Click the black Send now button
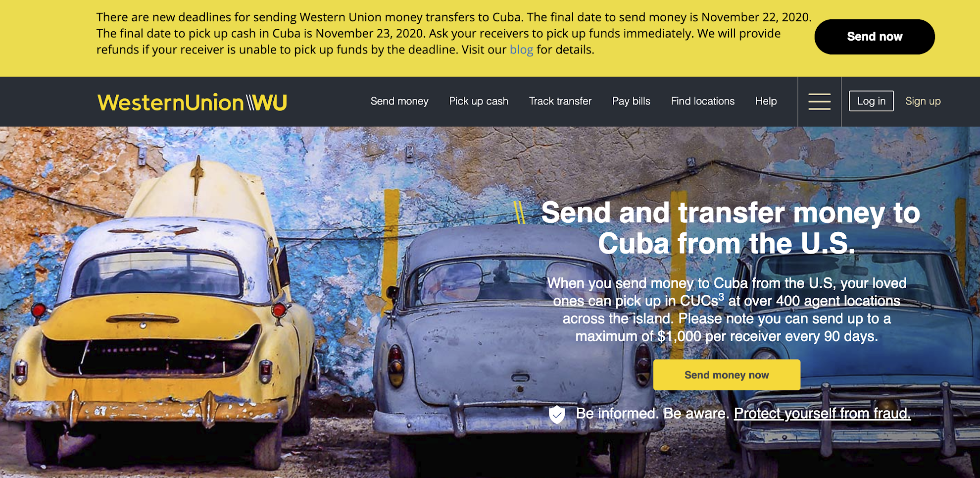This screenshot has height=478, width=980. point(875,37)
